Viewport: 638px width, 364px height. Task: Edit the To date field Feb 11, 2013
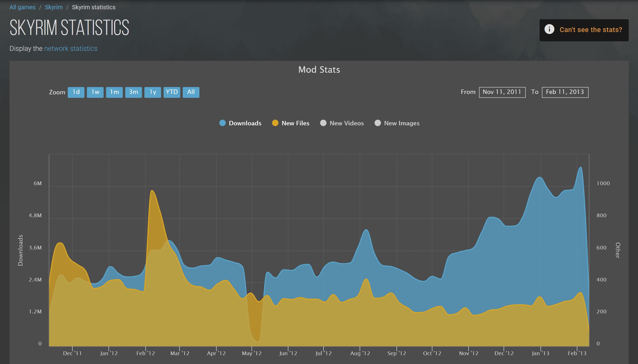[565, 92]
